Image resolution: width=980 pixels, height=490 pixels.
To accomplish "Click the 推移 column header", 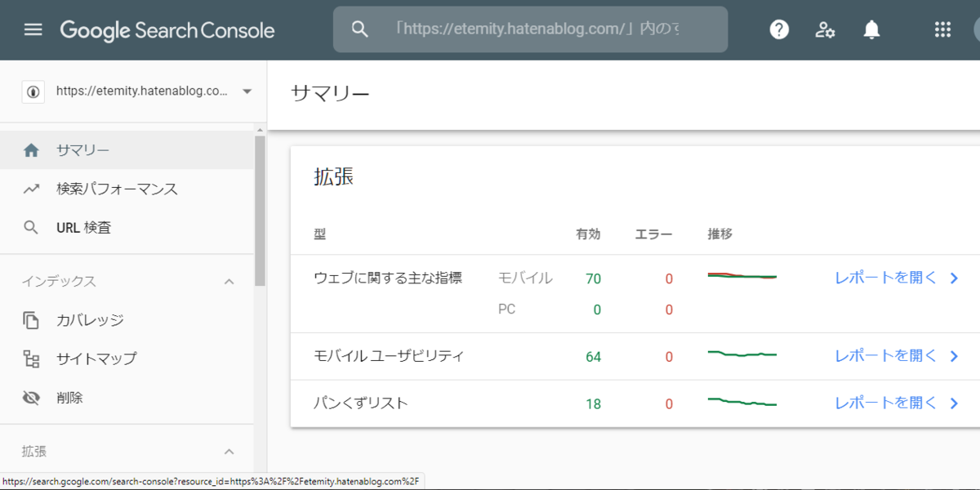I will click(x=720, y=234).
